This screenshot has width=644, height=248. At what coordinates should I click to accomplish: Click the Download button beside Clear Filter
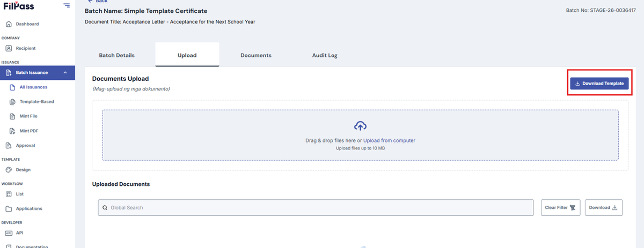point(603,207)
